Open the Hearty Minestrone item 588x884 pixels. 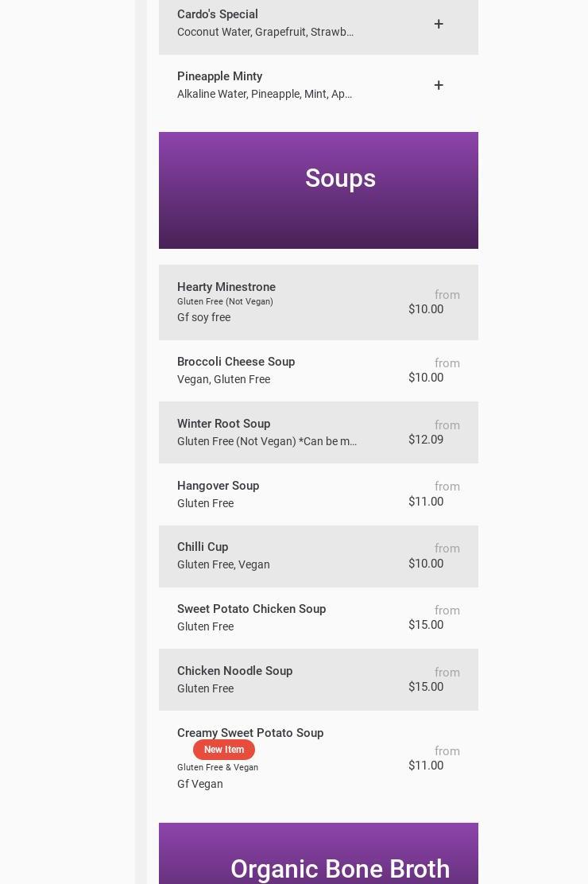(x=226, y=288)
